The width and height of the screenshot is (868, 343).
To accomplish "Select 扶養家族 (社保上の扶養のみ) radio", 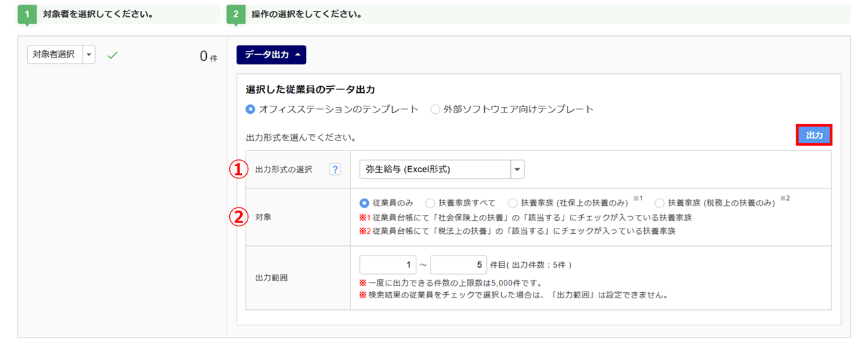I will click(x=513, y=203).
